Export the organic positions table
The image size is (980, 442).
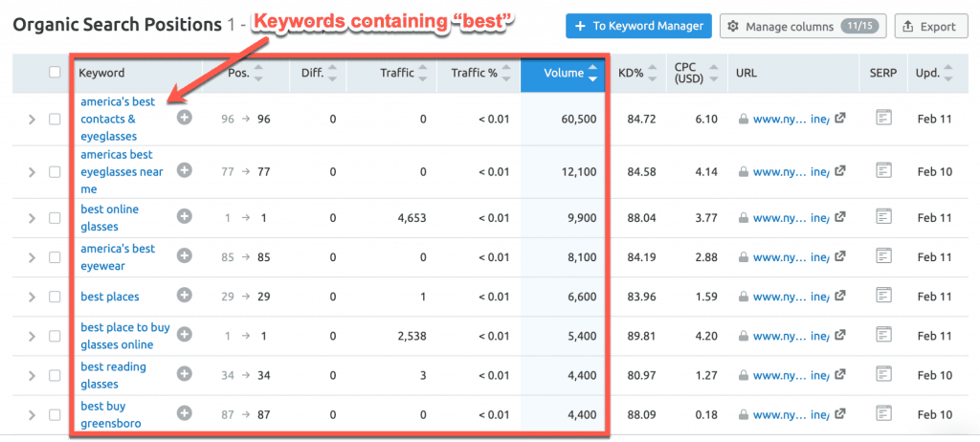pyautogui.click(x=929, y=26)
